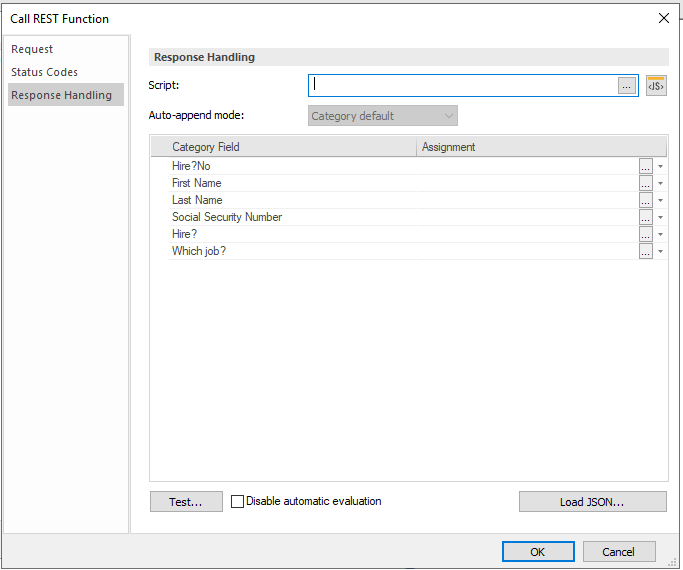
Task: Click the Test... button
Action: (186, 502)
